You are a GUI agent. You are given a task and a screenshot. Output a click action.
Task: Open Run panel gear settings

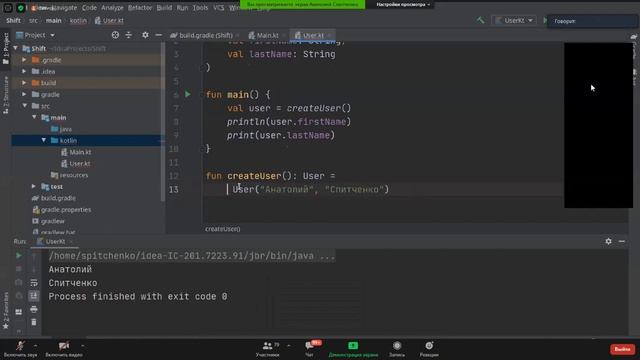coord(609,241)
